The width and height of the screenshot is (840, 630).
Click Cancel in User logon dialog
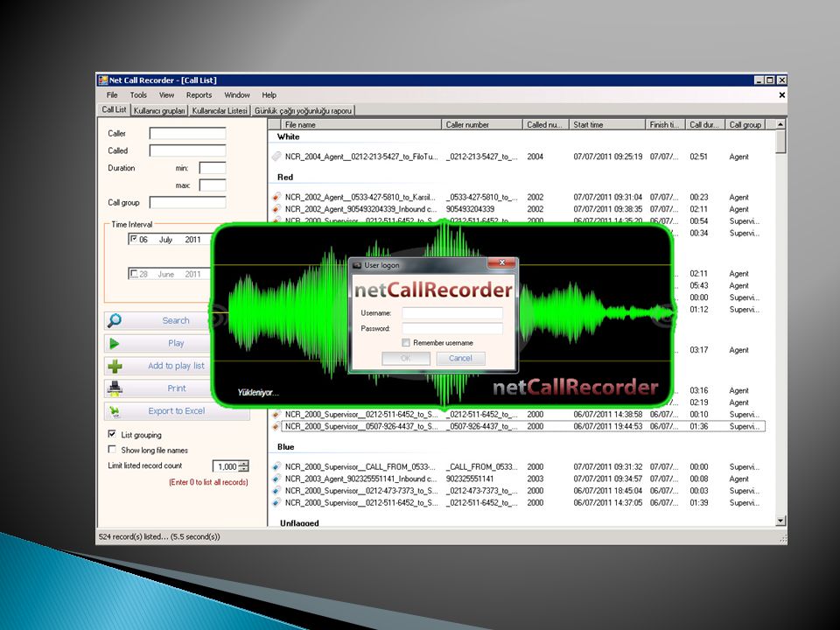[461, 359]
